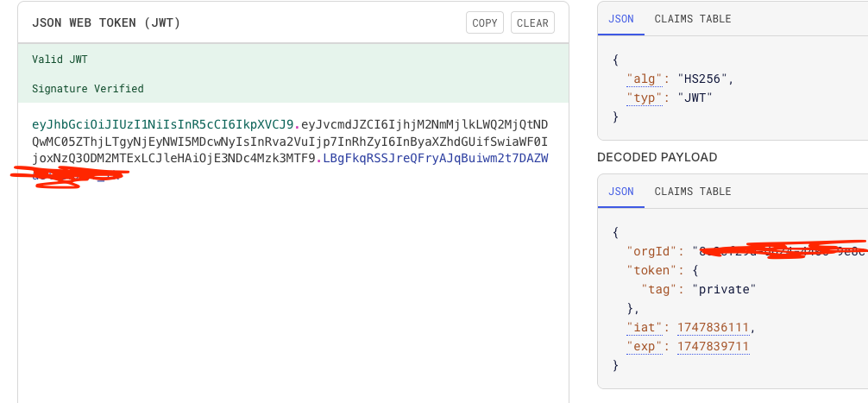The image size is (868, 403).
Task: Click the JSON WEB TOKEN (JWT) heading
Action: (x=106, y=22)
